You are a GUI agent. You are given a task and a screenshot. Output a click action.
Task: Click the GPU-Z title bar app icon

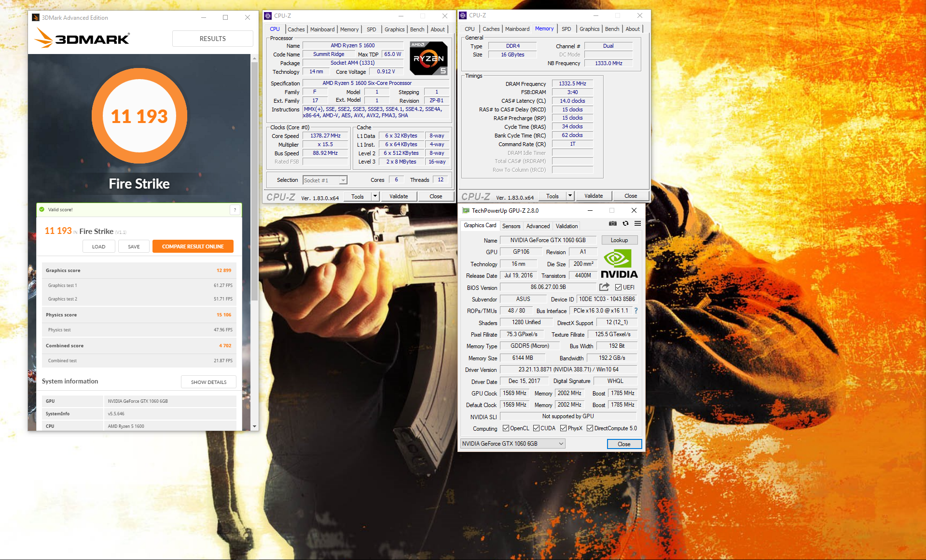tap(466, 210)
